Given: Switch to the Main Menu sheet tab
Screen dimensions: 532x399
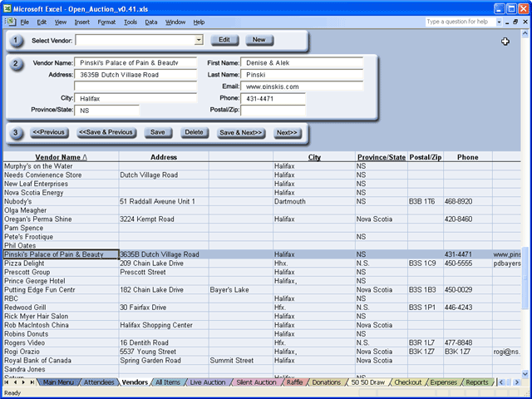Looking at the screenshot, I should (x=58, y=382).
